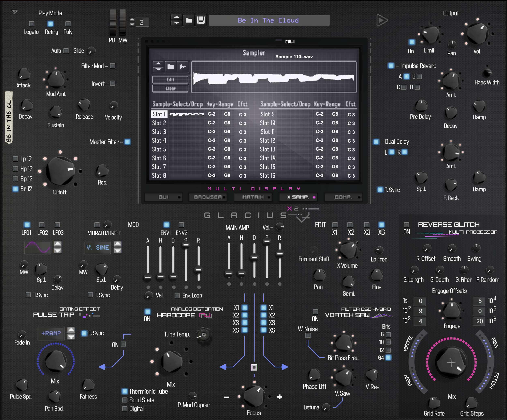
Task: Open the LFO waveform shape selector
Action: [38, 247]
